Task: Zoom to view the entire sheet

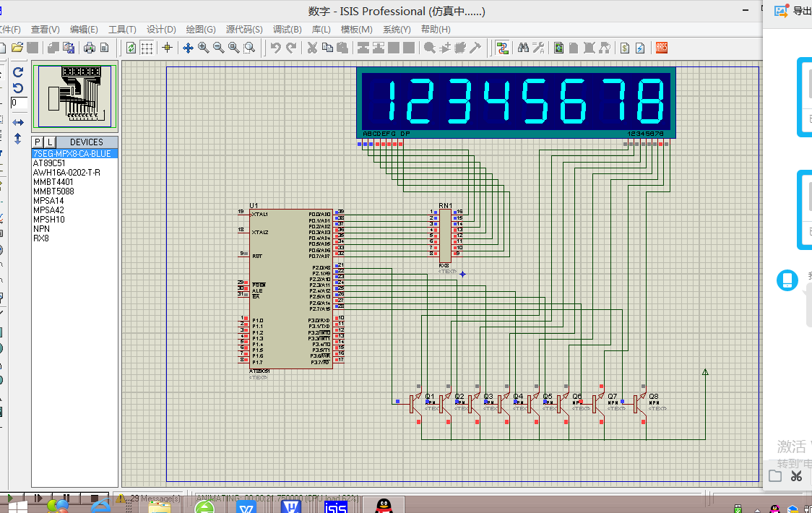Action: coord(234,48)
